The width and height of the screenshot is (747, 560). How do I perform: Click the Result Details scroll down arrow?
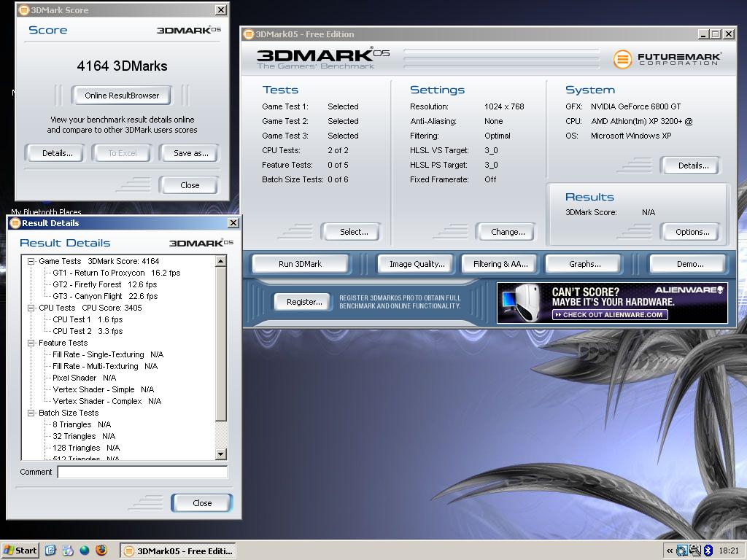220,454
